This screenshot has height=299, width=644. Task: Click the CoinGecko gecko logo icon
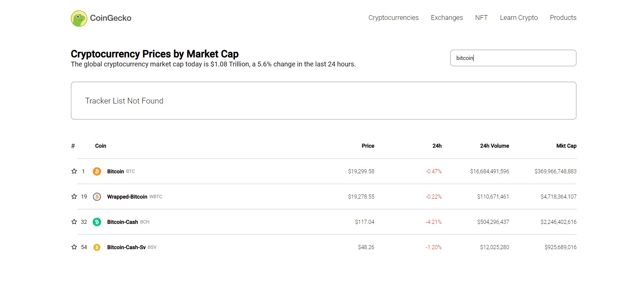point(79,18)
